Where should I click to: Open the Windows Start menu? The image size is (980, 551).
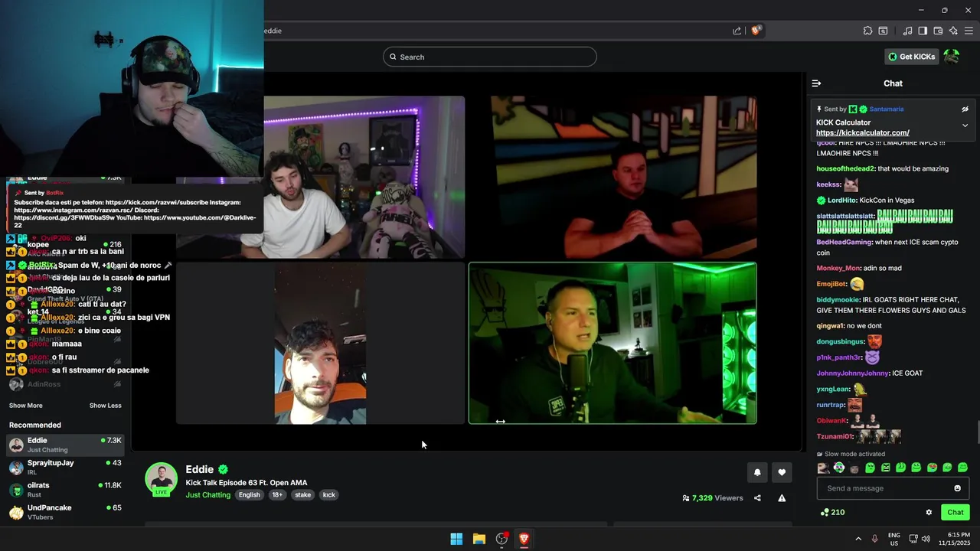coord(456,539)
